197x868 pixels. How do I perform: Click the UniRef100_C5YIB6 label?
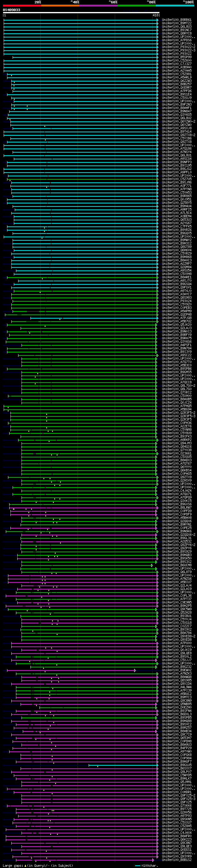click(177, 138)
